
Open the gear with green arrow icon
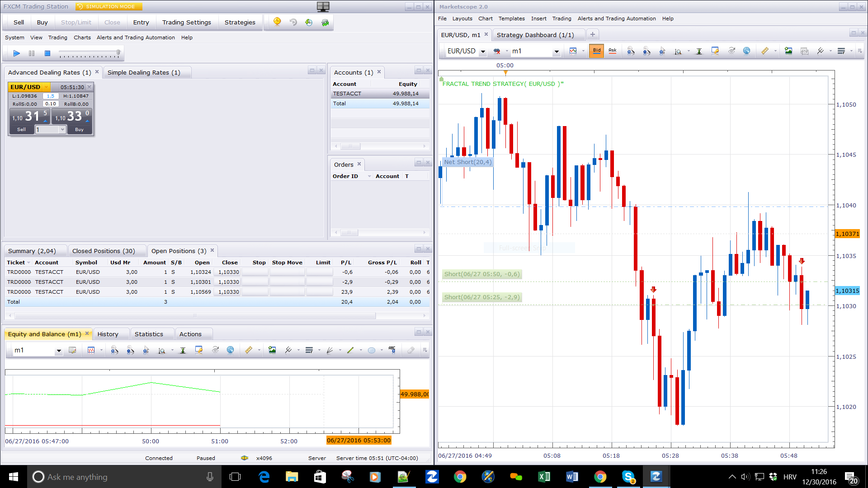[325, 22]
